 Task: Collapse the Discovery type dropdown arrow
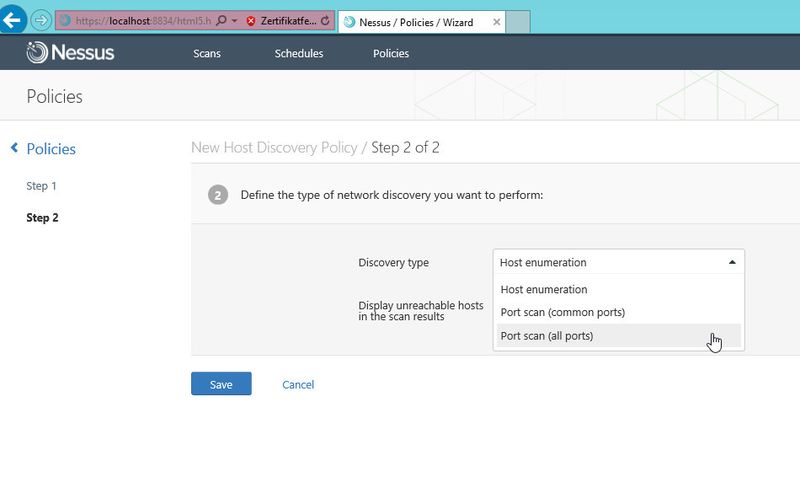click(x=732, y=262)
